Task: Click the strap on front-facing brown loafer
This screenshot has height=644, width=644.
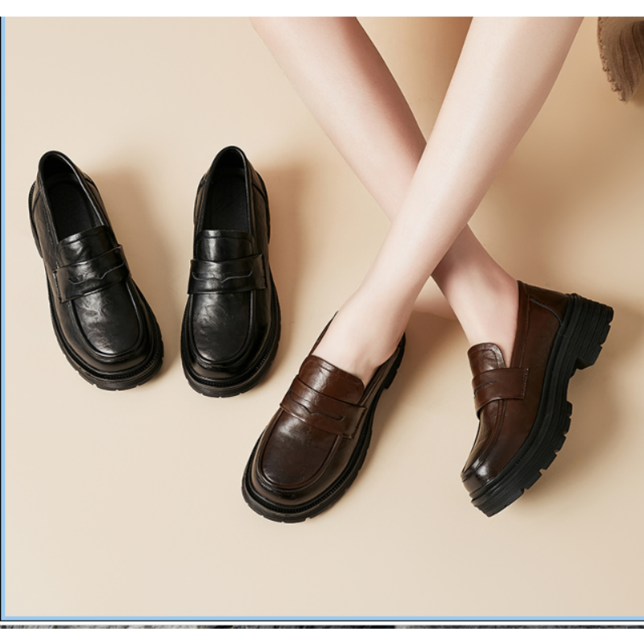Action: pyautogui.click(x=324, y=401)
